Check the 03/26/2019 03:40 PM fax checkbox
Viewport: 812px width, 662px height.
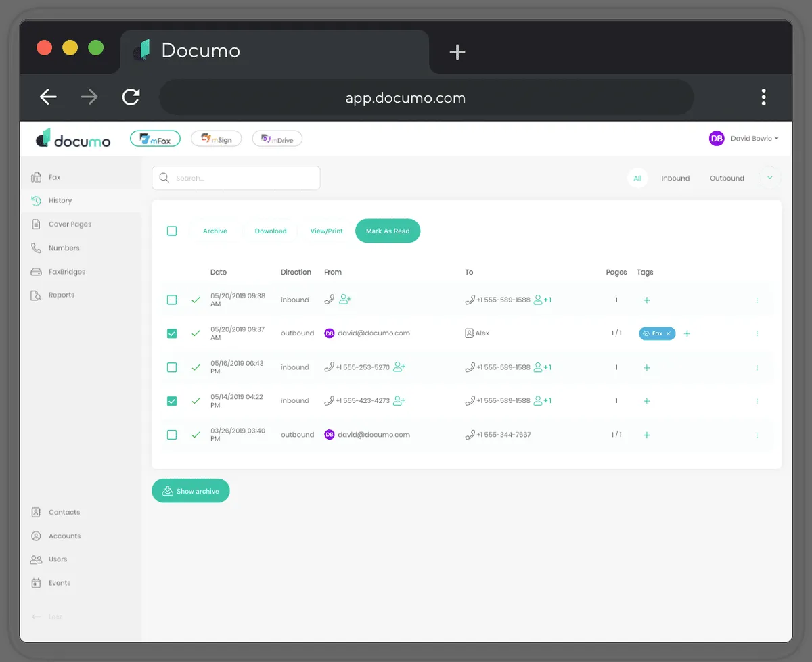tap(172, 435)
